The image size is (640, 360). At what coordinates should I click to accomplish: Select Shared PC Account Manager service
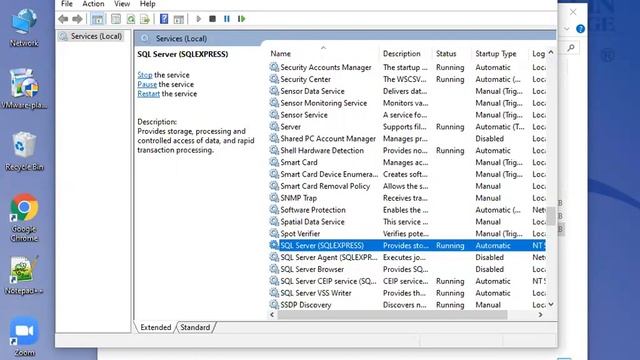[407, 138]
